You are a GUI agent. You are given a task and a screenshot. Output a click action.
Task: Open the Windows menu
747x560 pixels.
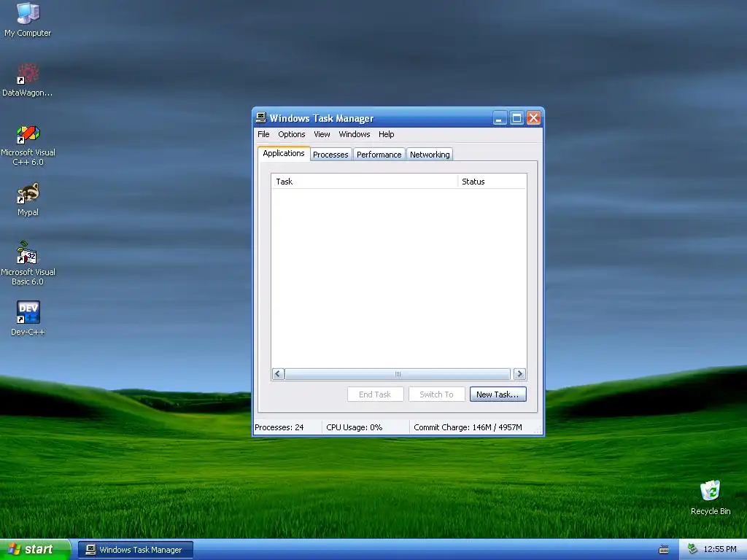355,134
